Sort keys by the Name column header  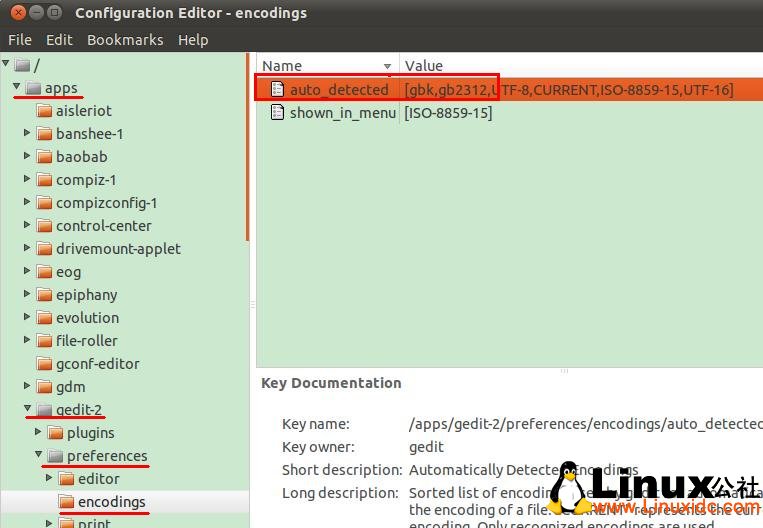click(327, 65)
